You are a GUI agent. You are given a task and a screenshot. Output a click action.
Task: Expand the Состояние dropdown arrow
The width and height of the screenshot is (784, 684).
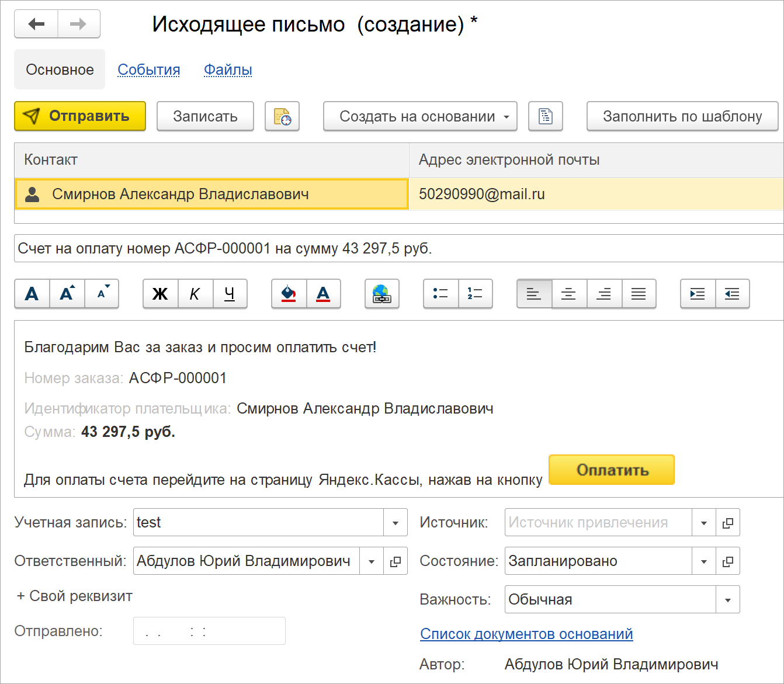pos(704,561)
